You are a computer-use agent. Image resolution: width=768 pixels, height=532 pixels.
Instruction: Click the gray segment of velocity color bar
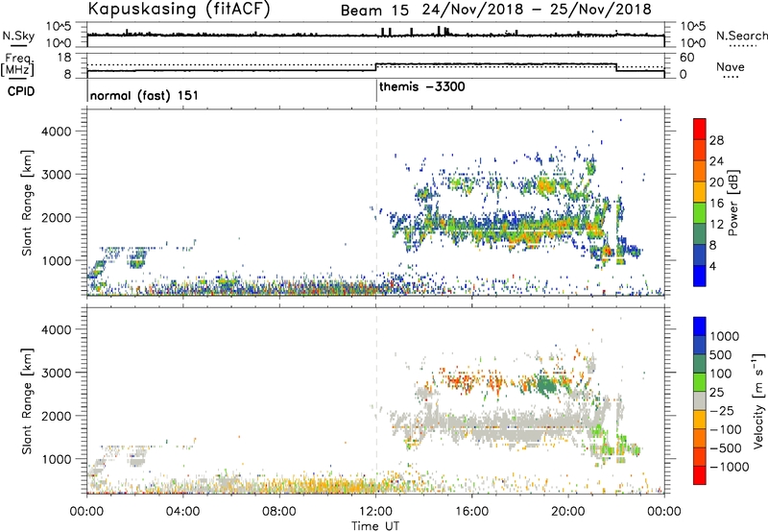tap(700, 400)
